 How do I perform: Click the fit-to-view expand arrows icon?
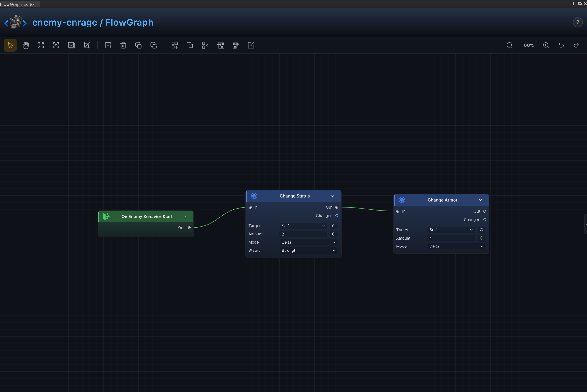[x=41, y=45]
